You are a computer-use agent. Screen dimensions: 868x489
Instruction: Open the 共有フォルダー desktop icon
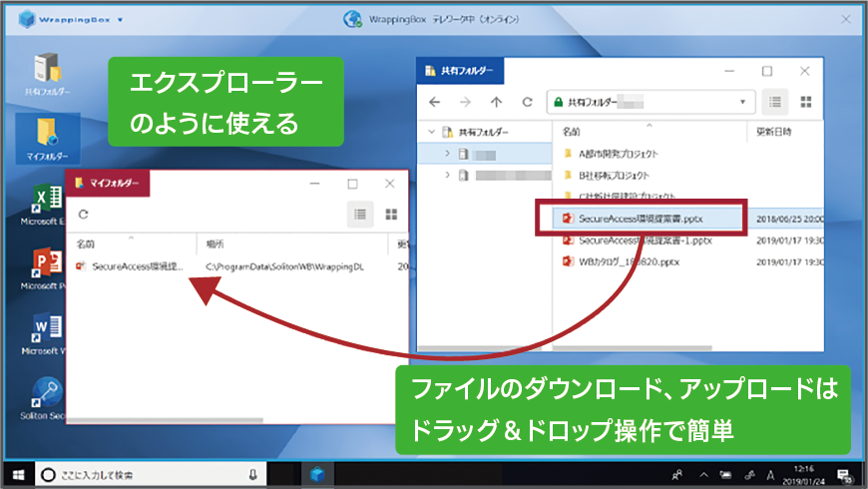48,75
